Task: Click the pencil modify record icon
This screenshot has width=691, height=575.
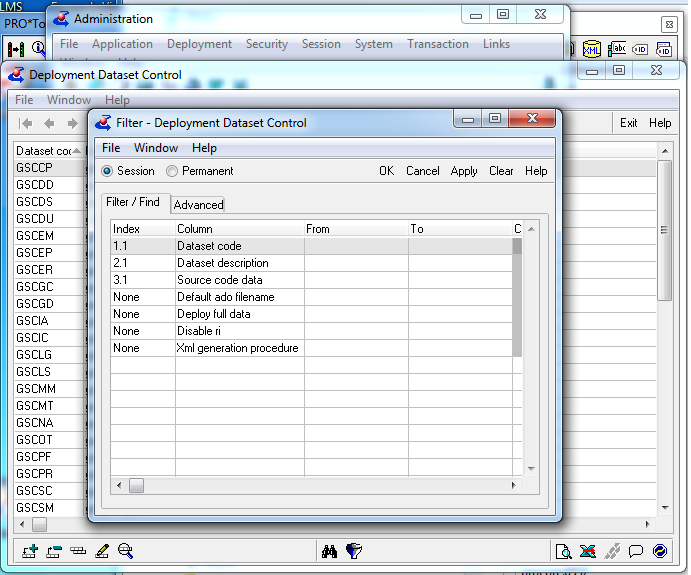Action: pyautogui.click(x=102, y=551)
